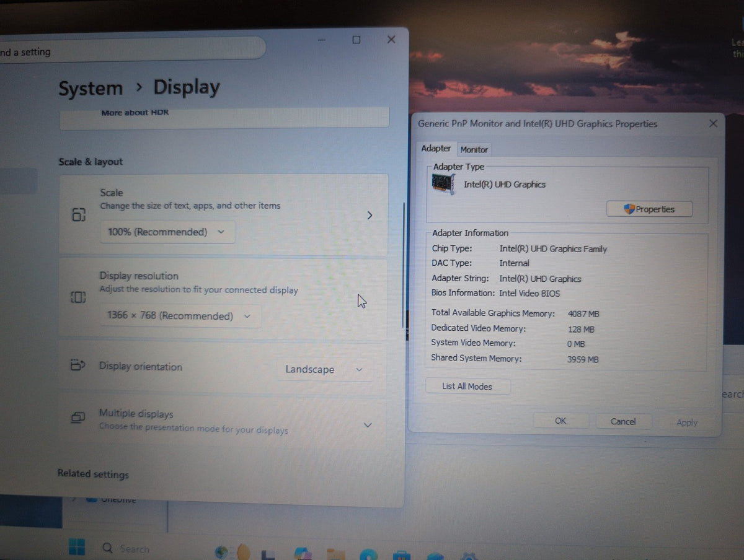Switch to the Adapter tab
The image size is (744, 560).
click(x=436, y=149)
